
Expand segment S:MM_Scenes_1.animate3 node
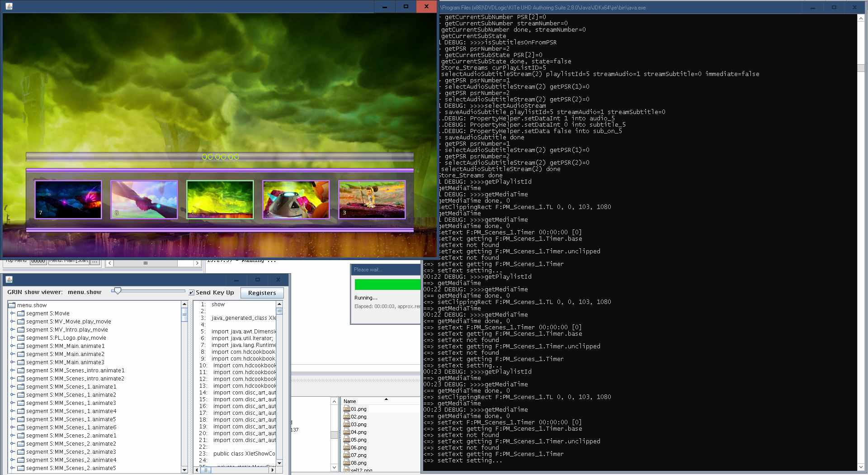pyautogui.click(x=13, y=403)
